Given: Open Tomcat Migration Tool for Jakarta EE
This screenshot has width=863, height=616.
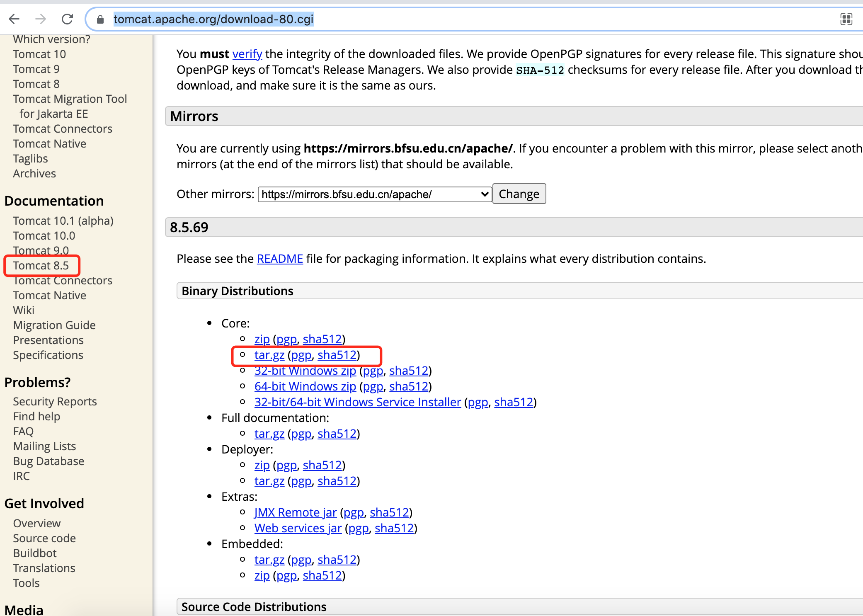Looking at the screenshot, I should pos(70,106).
